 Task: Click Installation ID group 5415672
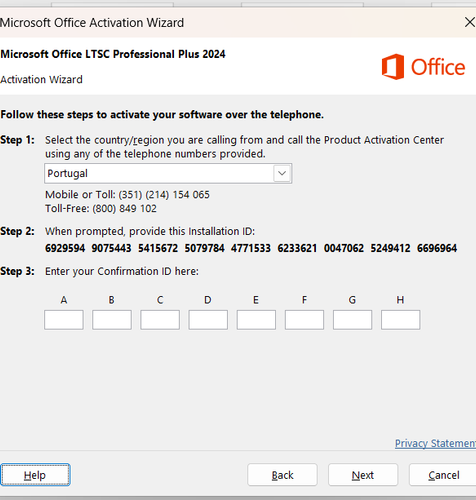[x=158, y=248]
